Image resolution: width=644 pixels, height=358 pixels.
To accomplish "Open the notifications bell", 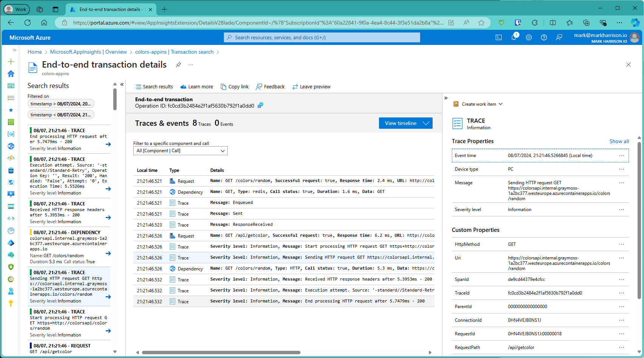I will coord(514,37).
